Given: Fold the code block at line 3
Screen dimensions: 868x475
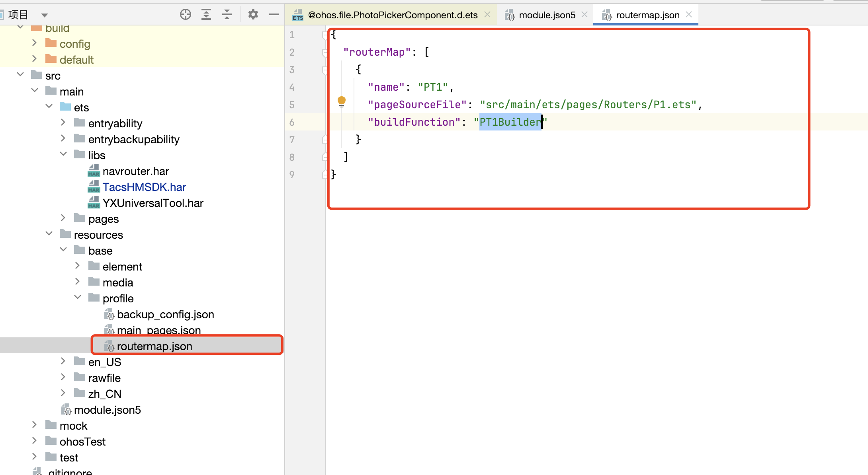Looking at the screenshot, I should coord(325,70).
